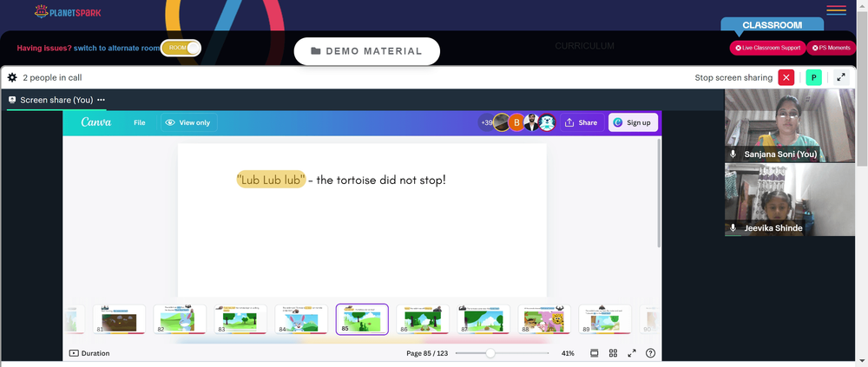Click the Canva Sign up button
The height and width of the screenshot is (367, 868).
633,123
